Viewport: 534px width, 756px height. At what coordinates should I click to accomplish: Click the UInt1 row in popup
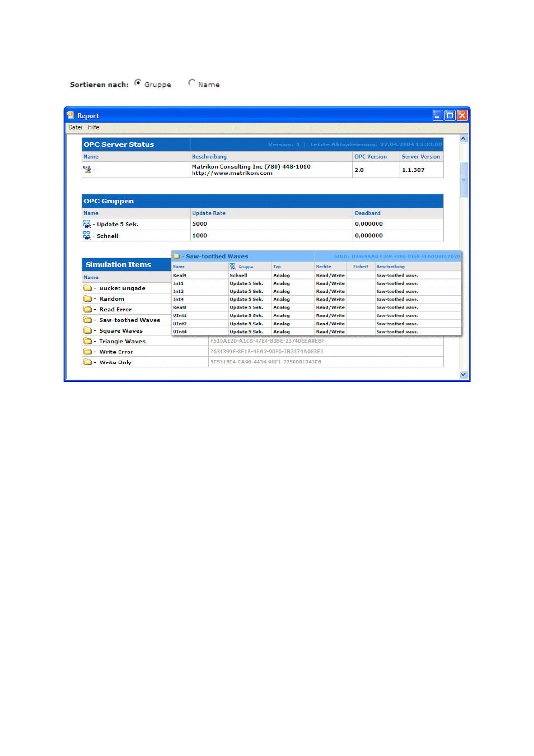316,316
